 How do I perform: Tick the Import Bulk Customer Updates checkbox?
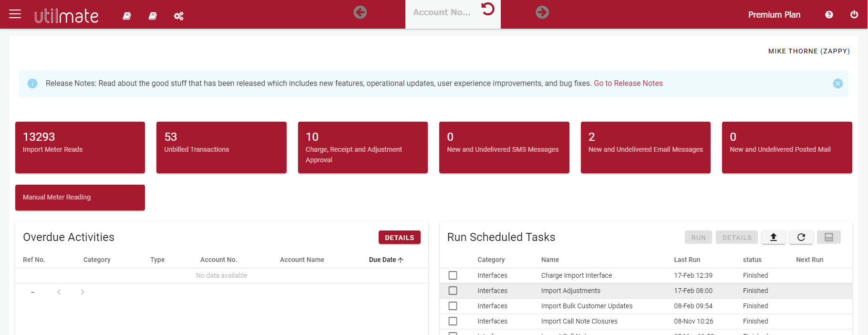click(x=453, y=306)
